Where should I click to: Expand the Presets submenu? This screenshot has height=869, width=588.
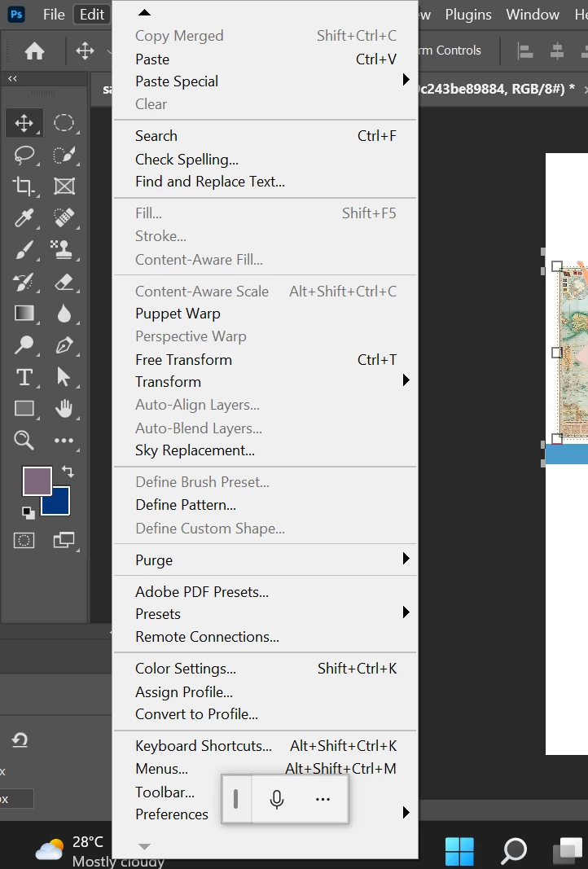(265, 614)
